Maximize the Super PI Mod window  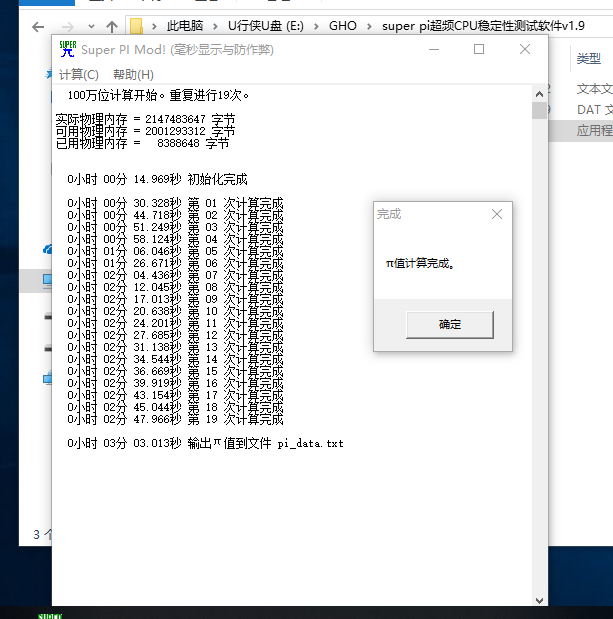(x=479, y=49)
